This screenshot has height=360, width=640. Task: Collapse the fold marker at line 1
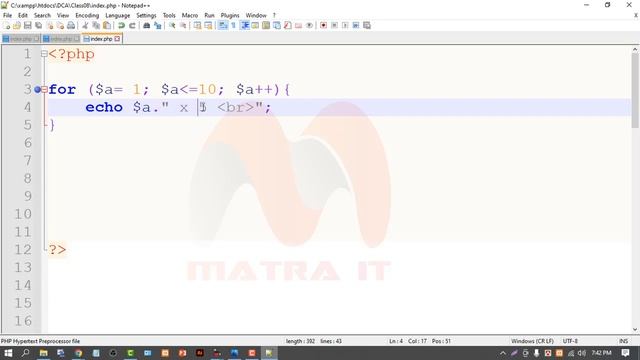point(44,53)
